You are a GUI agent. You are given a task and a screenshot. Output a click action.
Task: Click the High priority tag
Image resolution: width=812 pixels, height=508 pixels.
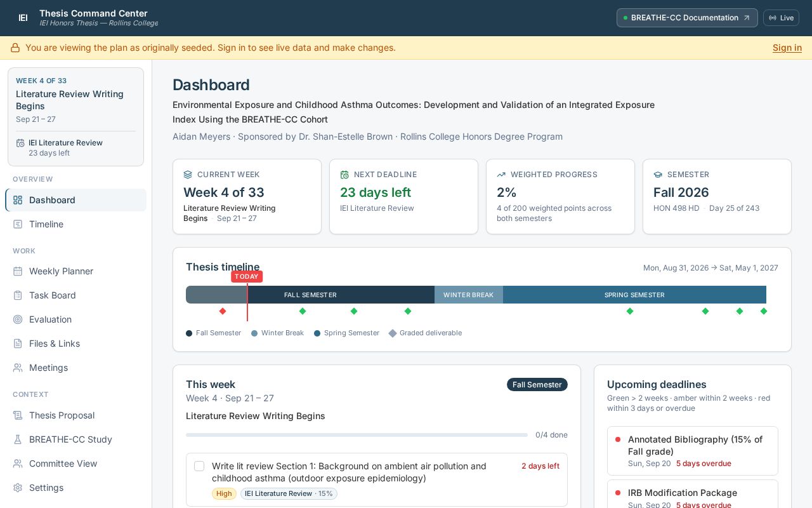click(x=224, y=493)
